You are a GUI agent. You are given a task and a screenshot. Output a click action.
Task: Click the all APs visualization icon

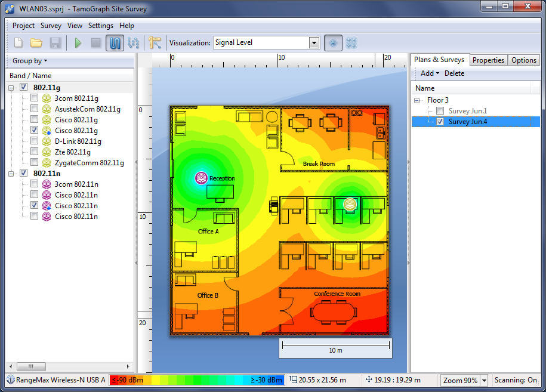pyautogui.click(x=351, y=43)
